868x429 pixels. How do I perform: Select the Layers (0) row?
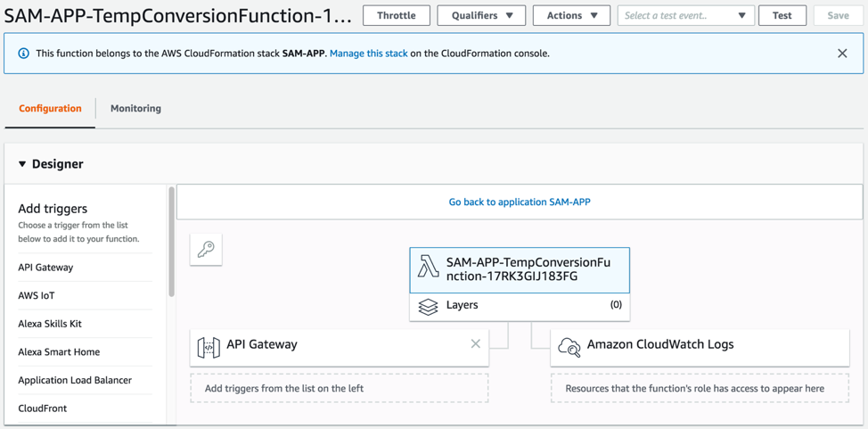(x=520, y=307)
